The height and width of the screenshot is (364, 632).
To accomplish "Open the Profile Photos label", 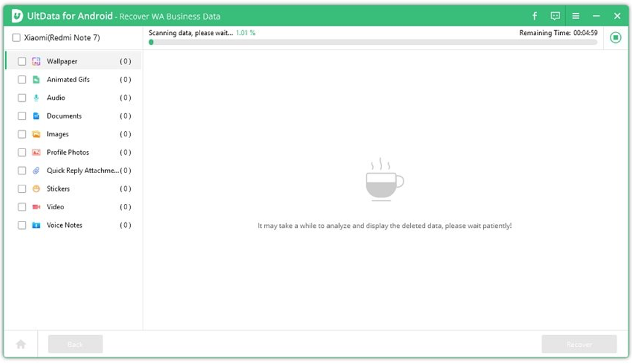I will tap(68, 152).
